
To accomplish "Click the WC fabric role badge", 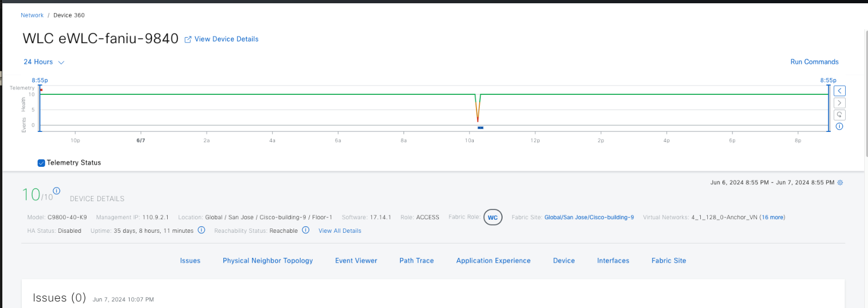I will (x=493, y=218).
